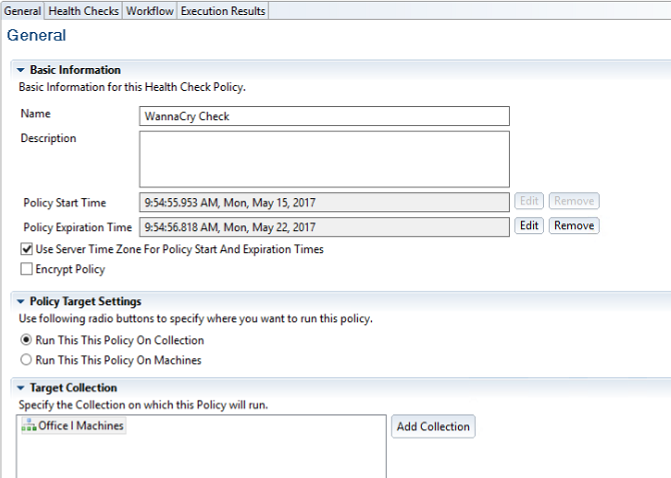Click the Policy Expiration Time label
This screenshot has width=671, height=478.
point(77,227)
